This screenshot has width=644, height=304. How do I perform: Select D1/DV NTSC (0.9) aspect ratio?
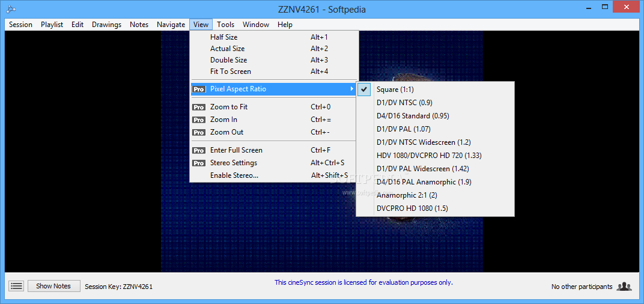pyautogui.click(x=435, y=103)
